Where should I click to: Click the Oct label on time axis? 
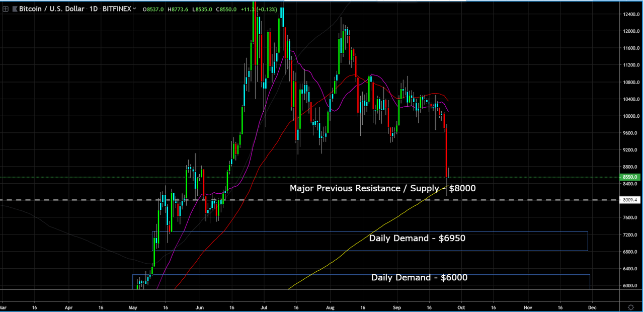[x=462, y=306]
